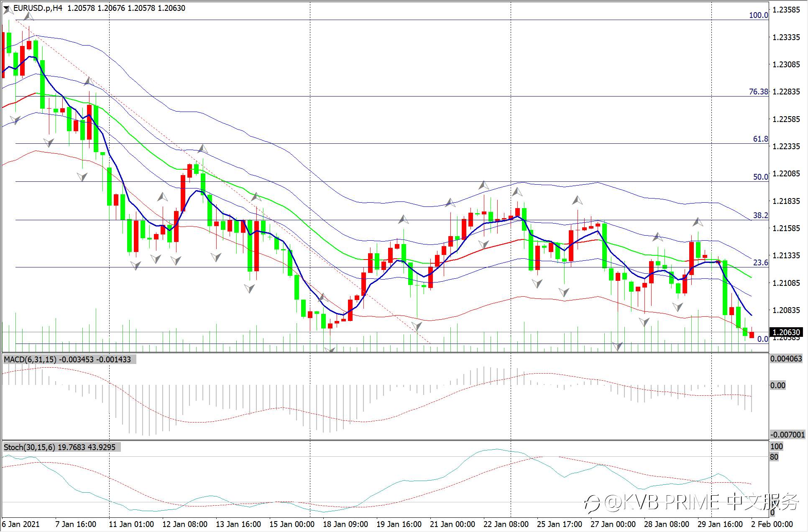Click the 12 Jan 08:00 time label

pyautogui.click(x=185, y=524)
